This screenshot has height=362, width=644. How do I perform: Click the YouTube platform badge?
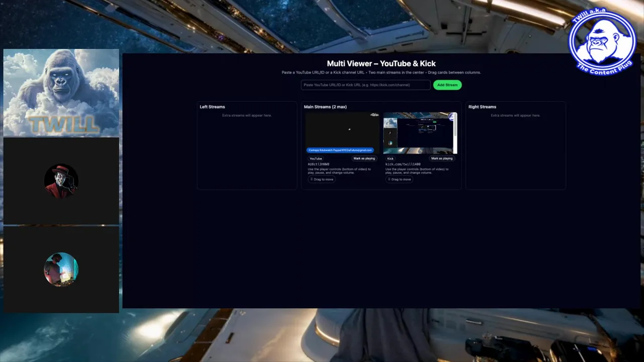pyautogui.click(x=315, y=158)
